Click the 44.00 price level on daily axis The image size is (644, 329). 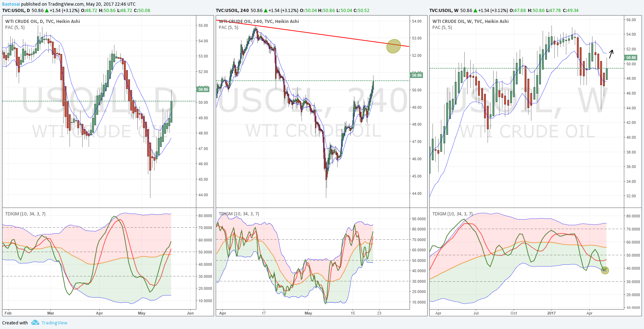[203, 195]
